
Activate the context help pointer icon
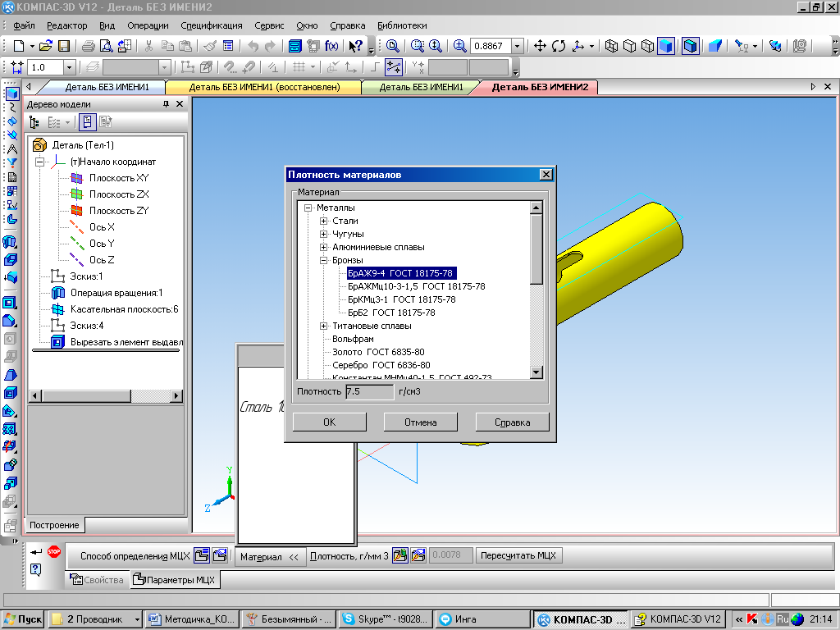click(x=356, y=46)
